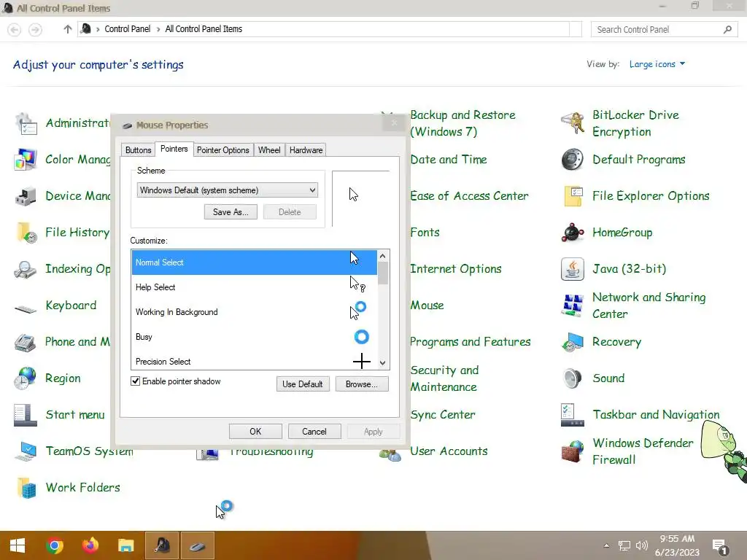747x560 pixels.
Task: Open the Date and Time link
Action: tap(449, 160)
